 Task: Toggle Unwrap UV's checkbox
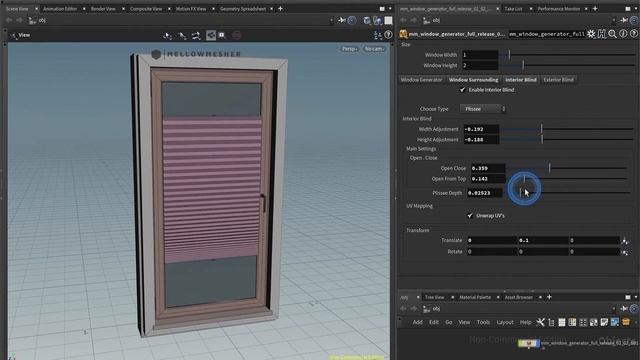click(x=470, y=216)
